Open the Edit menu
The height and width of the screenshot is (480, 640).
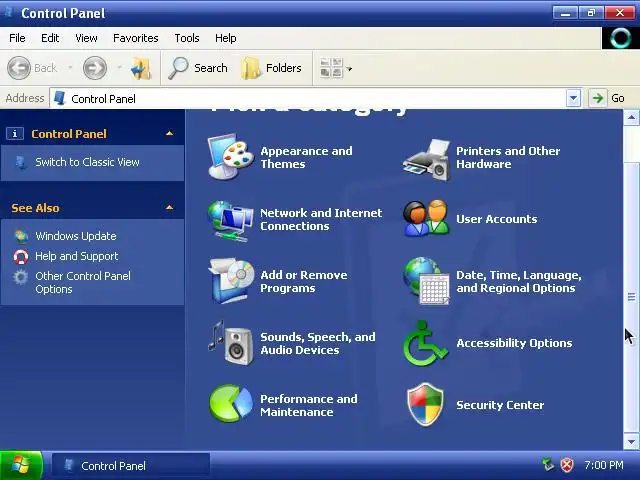50,38
